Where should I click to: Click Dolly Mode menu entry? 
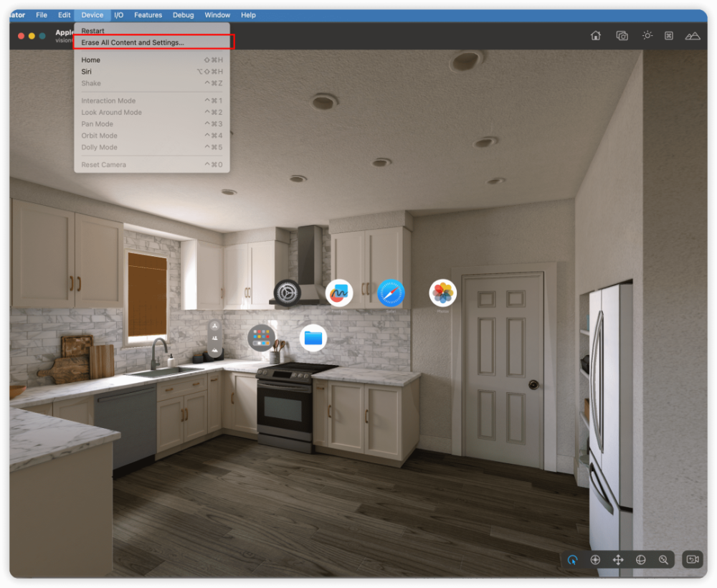click(x=152, y=147)
